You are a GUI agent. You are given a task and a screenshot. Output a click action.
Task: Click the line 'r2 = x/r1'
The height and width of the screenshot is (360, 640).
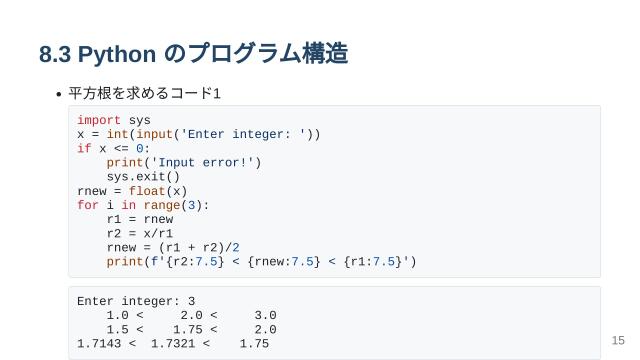(x=140, y=233)
